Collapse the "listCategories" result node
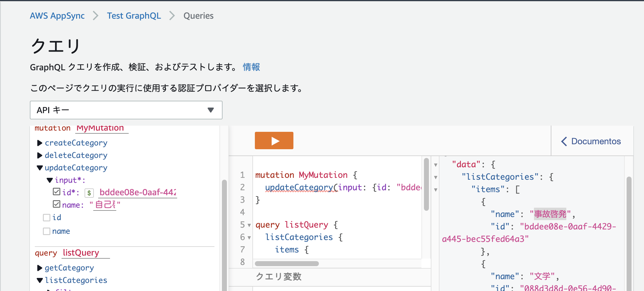The height and width of the screenshot is (291, 644). (x=436, y=177)
